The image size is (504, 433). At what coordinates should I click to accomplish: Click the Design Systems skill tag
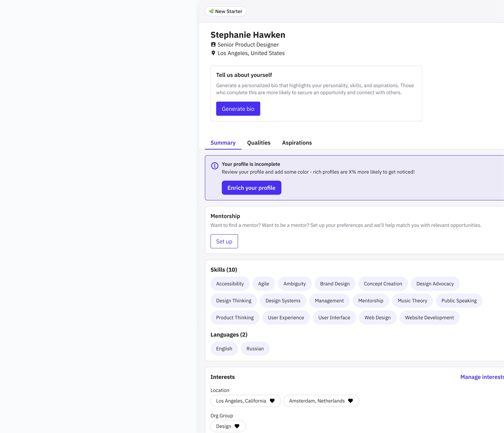283,301
